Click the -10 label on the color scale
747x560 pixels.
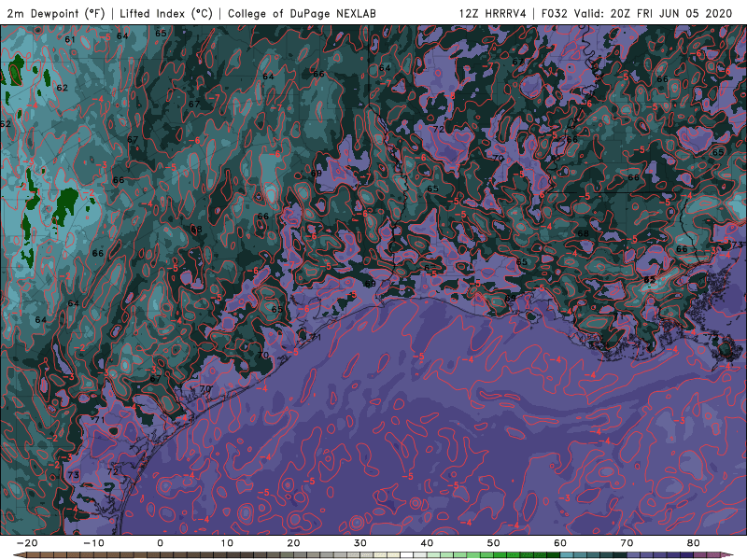pyautogui.click(x=93, y=543)
